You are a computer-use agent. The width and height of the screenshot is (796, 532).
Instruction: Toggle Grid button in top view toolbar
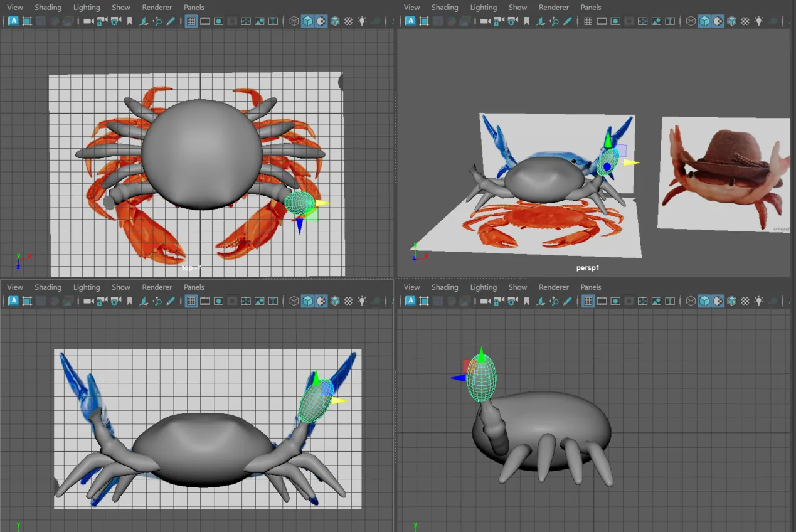(191, 21)
